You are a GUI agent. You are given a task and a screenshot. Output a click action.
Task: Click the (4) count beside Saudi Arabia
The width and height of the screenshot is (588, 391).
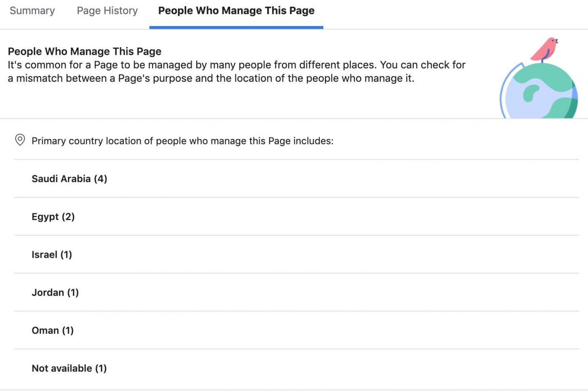point(101,179)
